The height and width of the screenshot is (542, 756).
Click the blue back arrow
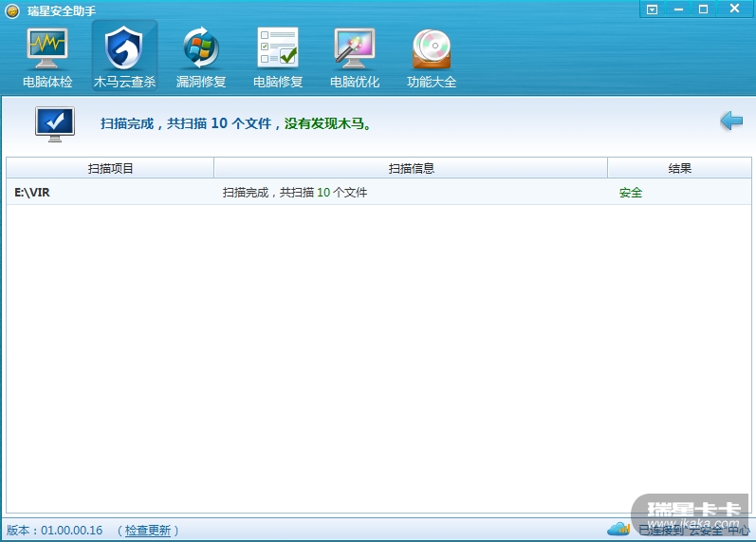(x=731, y=121)
